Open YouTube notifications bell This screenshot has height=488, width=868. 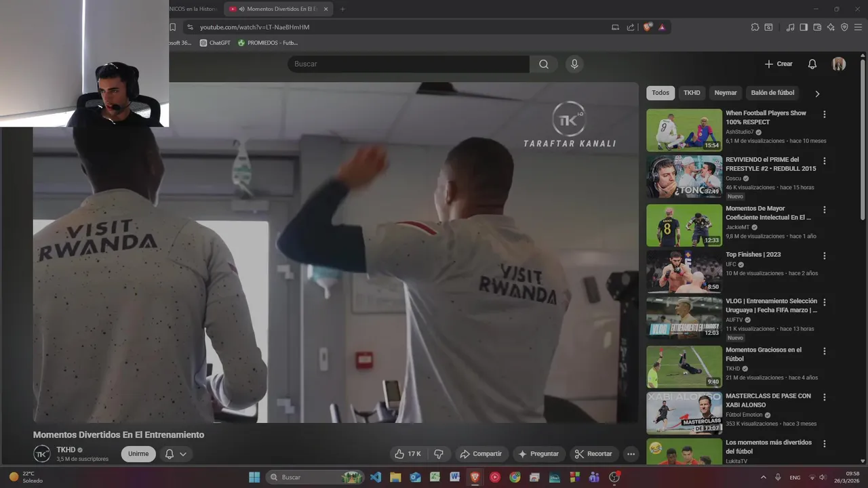pyautogui.click(x=812, y=64)
